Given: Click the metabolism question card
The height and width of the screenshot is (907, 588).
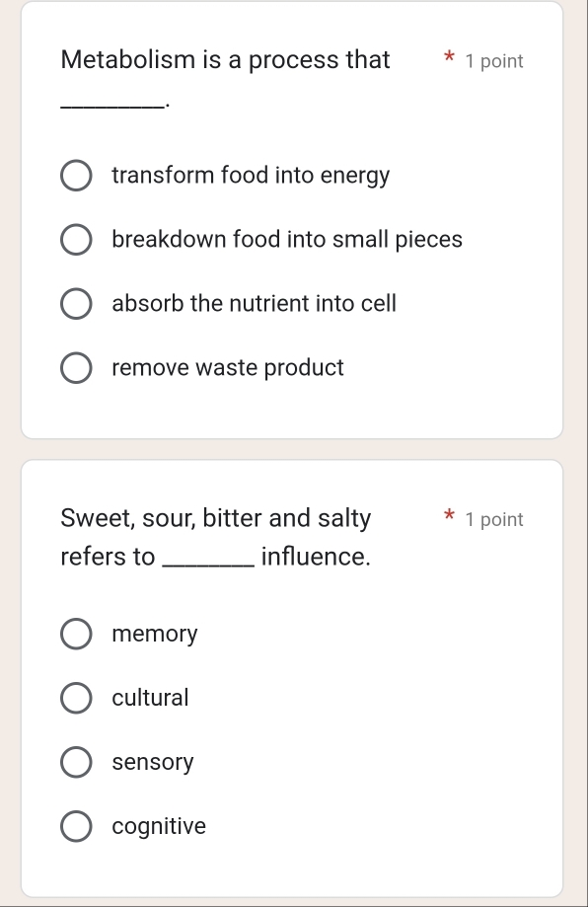Looking at the screenshot, I should click(x=292, y=415).
